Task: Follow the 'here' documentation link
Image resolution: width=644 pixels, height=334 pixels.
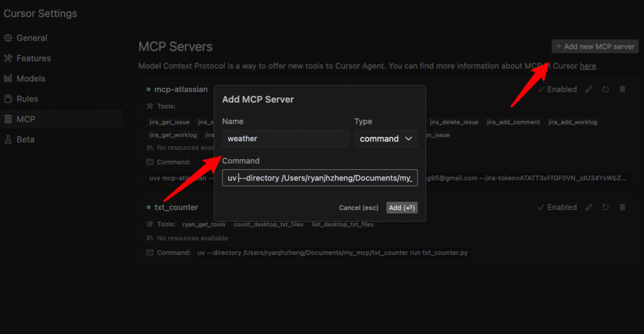Action: pyautogui.click(x=588, y=66)
